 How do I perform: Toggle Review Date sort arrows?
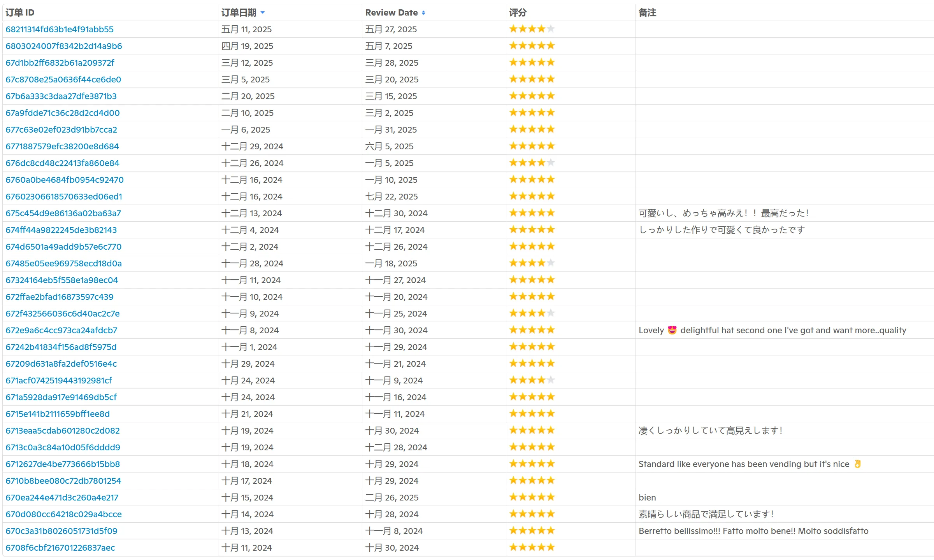tap(423, 13)
